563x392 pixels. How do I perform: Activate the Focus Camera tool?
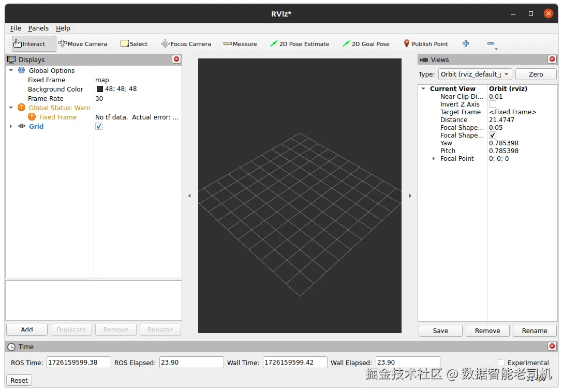pos(186,44)
